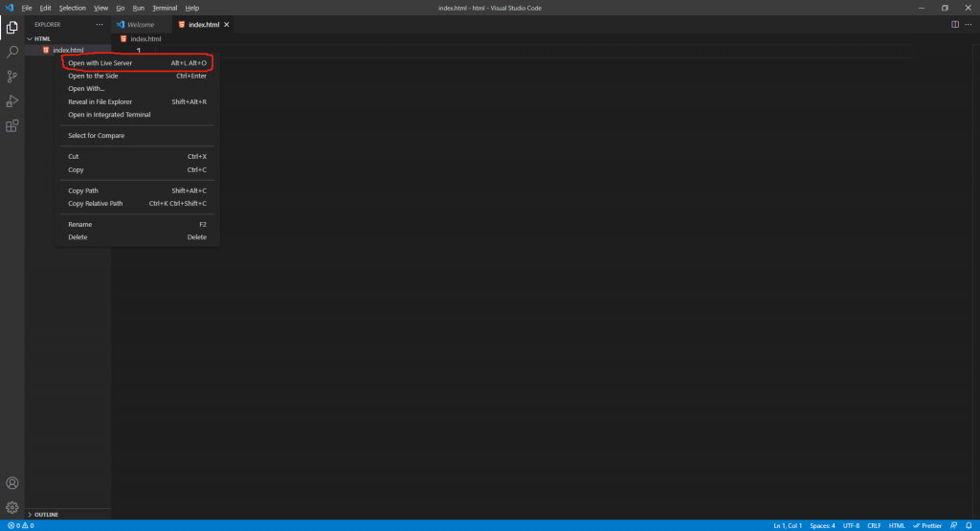Choose Open in Integrated Terminal

tap(137, 114)
